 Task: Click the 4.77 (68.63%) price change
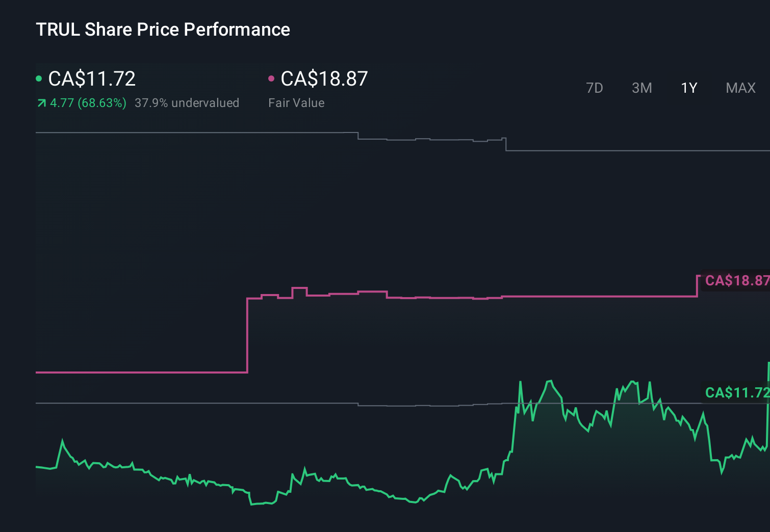click(x=88, y=103)
